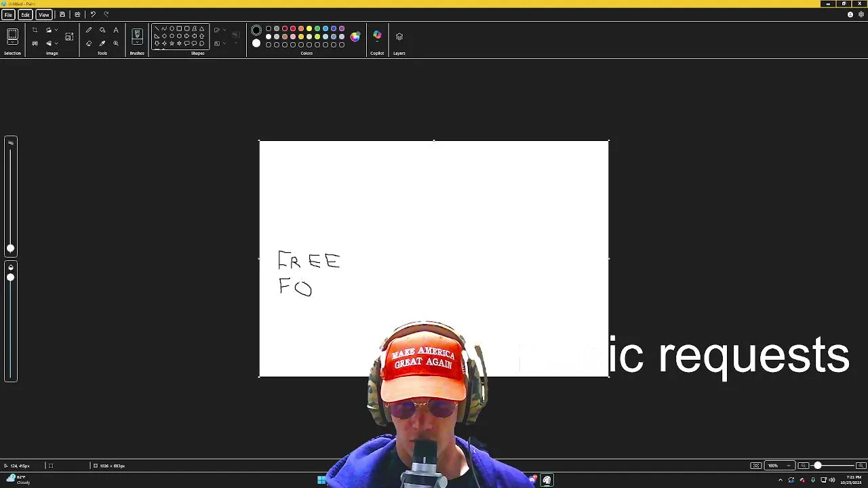
Task: Pick the Right arrow shape
Action: 186,37
